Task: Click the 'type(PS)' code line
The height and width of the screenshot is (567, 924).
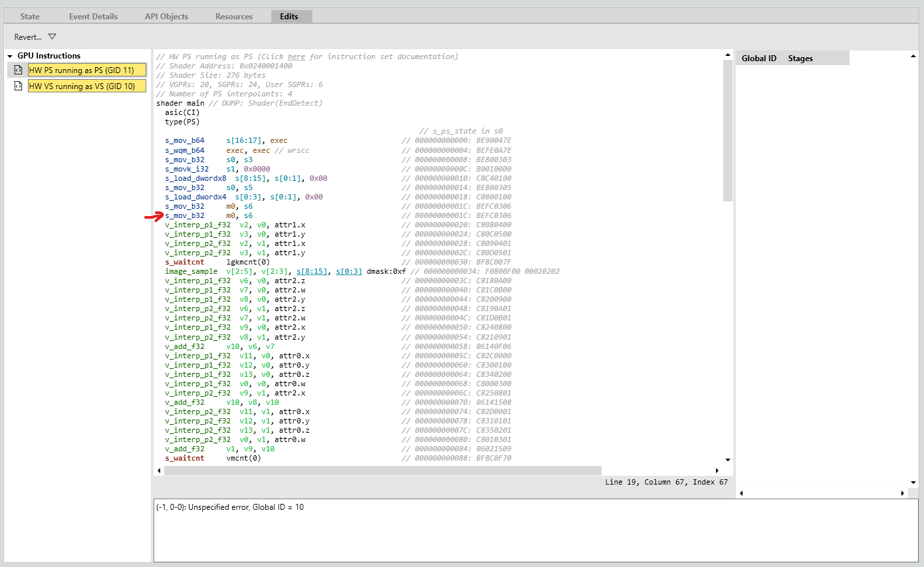Action: tap(182, 122)
